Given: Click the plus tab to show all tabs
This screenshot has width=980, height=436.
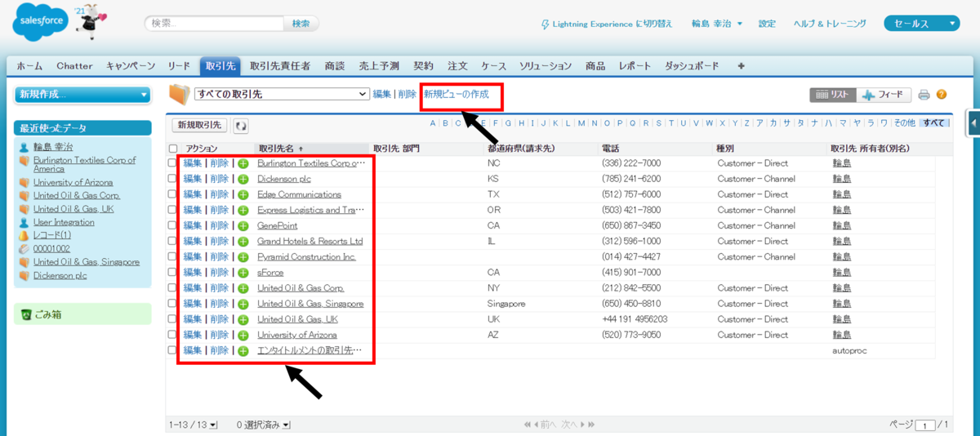Looking at the screenshot, I should pos(741,66).
